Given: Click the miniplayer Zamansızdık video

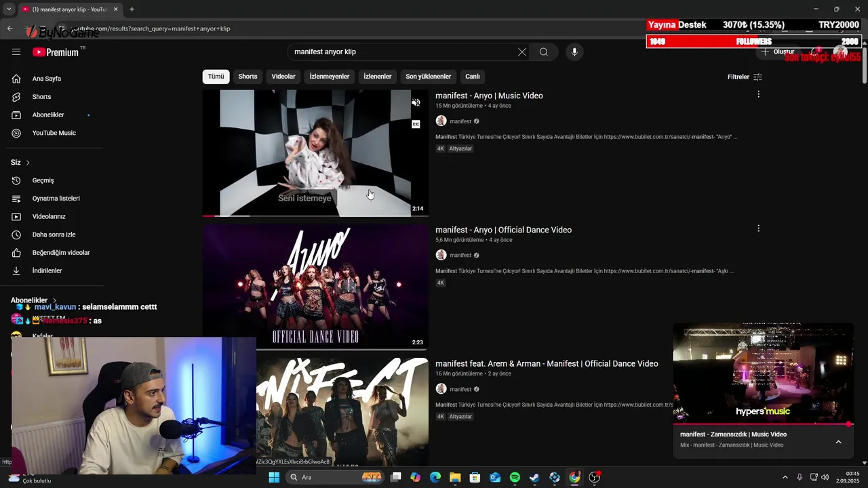Looking at the screenshot, I should click(763, 373).
